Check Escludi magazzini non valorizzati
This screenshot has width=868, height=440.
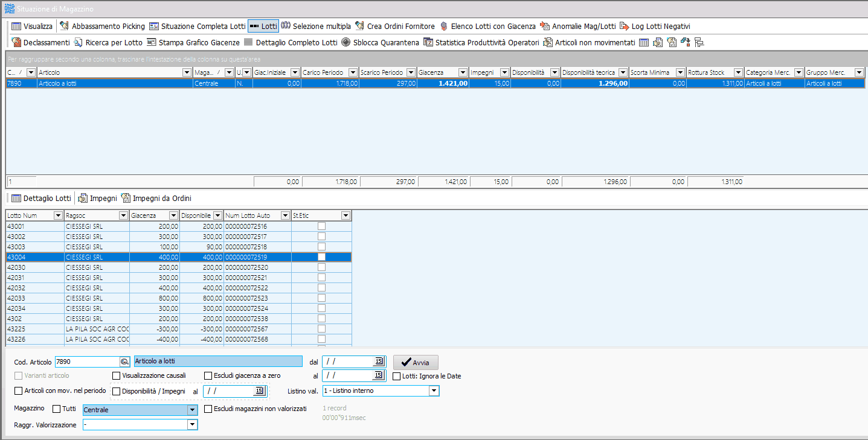208,409
